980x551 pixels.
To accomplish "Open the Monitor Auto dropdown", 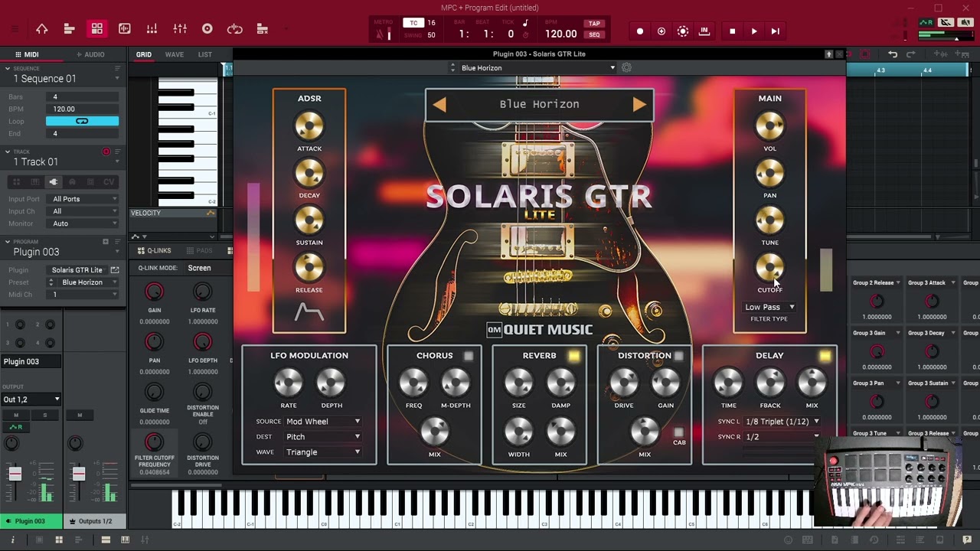I will 82,223.
